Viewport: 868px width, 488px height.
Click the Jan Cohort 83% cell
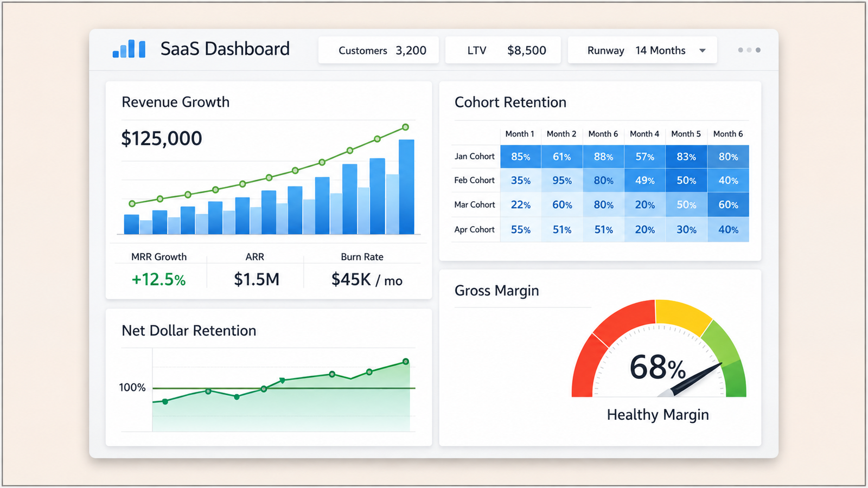[x=686, y=157]
